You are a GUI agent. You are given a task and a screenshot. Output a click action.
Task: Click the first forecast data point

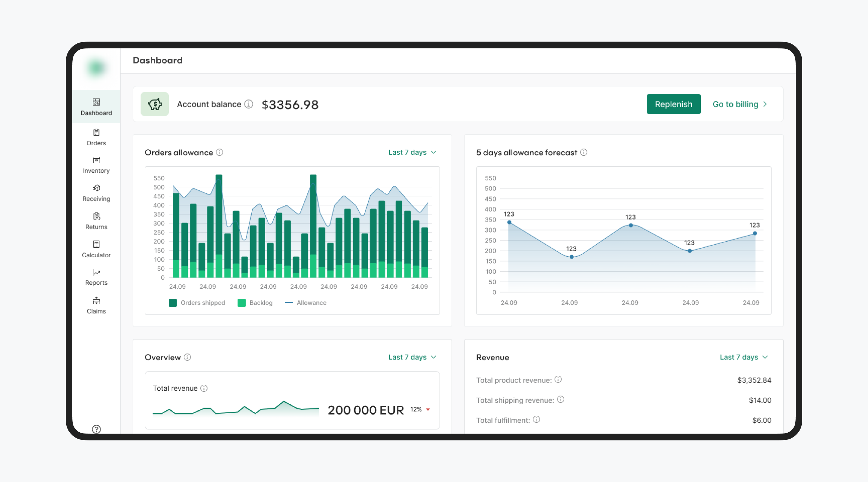tap(509, 222)
